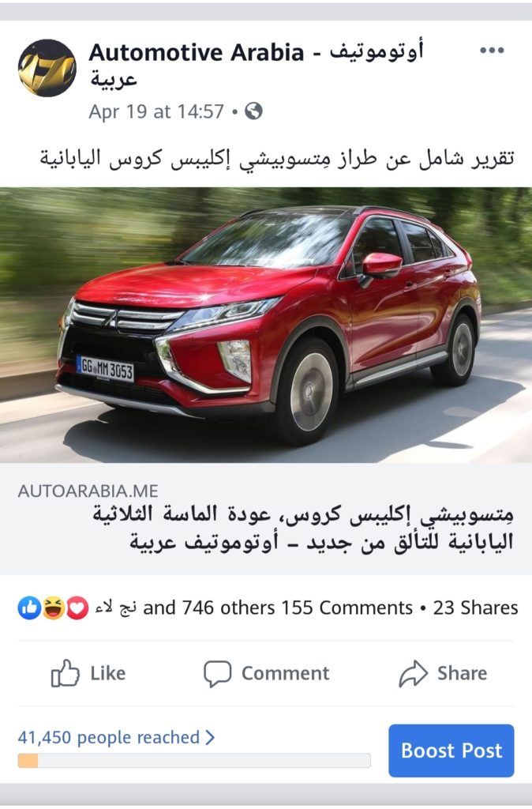Click the speech bubble Comment icon
This screenshot has height=809, width=532.
pyautogui.click(x=217, y=673)
